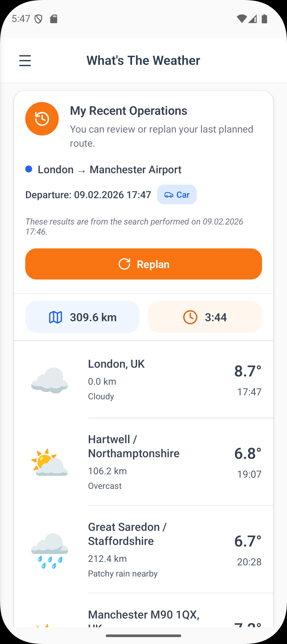The width and height of the screenshot is (287, 644).
Task: Tap the orange clock duration icon
Action: tap(190, 317)
